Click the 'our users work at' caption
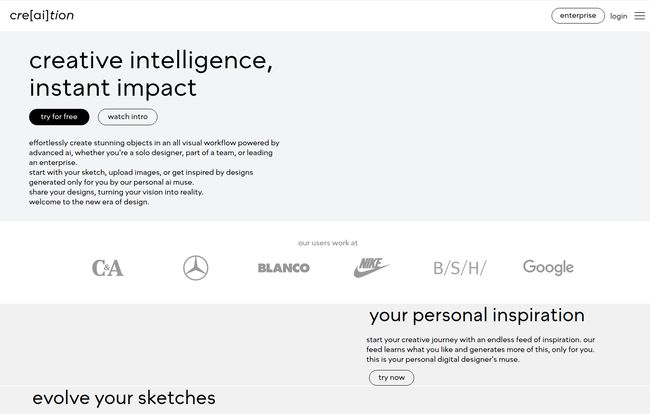The width and height of the screenshot is (650, 414). 327,243
